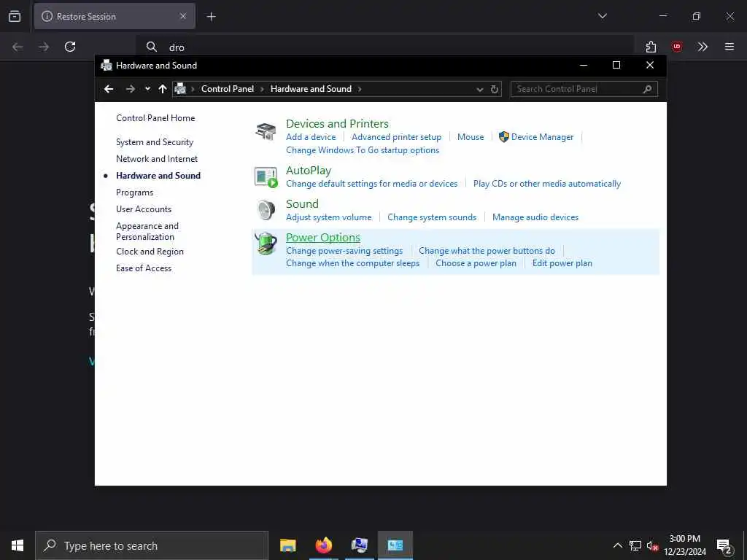
Task: Open Appearance and Personalization category
Action: 147,231
